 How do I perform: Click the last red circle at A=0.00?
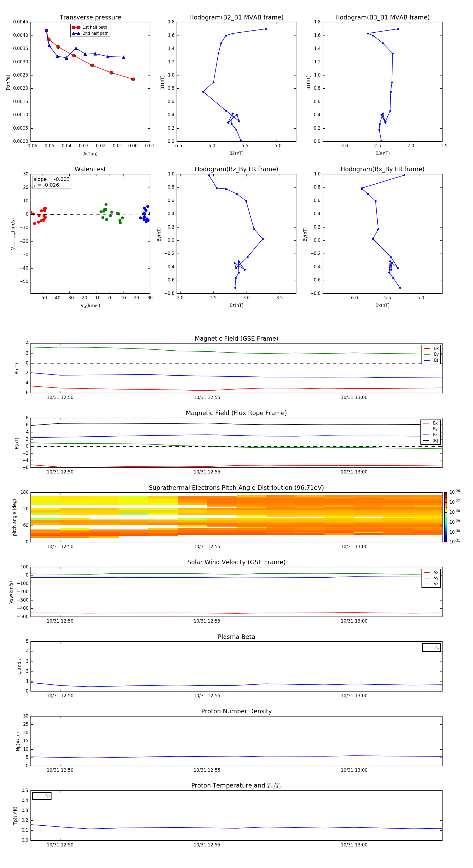point(133,79)
